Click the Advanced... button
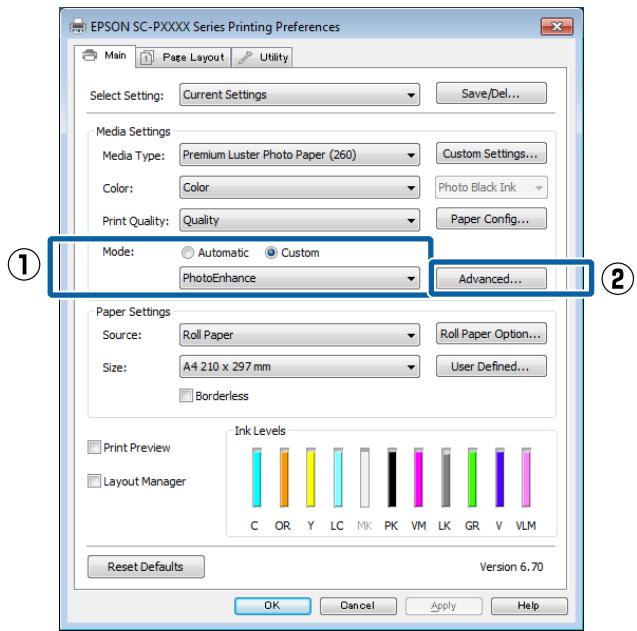 pos(491,279)
